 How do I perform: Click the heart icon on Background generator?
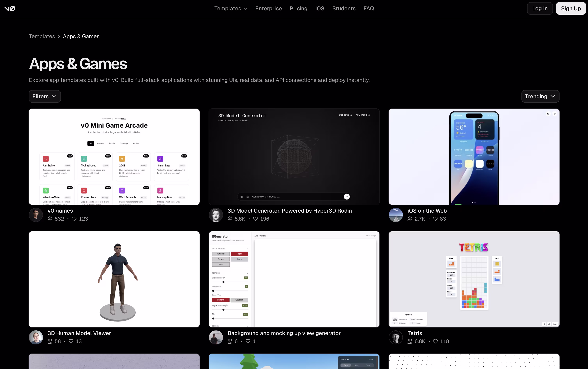coord(248,342)
